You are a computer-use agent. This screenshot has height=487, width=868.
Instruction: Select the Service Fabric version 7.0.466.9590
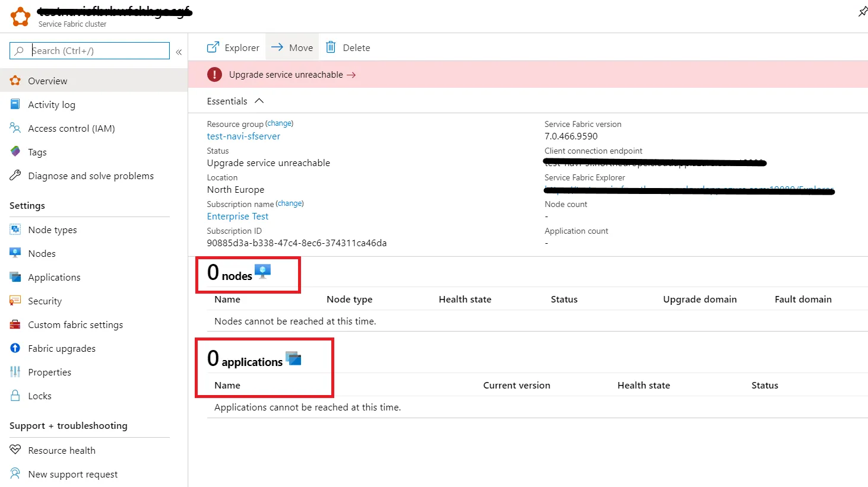pyautogui.click(x=571, y=136)
